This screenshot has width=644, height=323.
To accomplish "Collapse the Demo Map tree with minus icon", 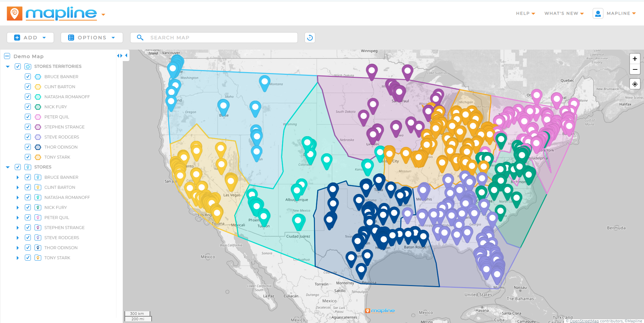I will 7,56.
